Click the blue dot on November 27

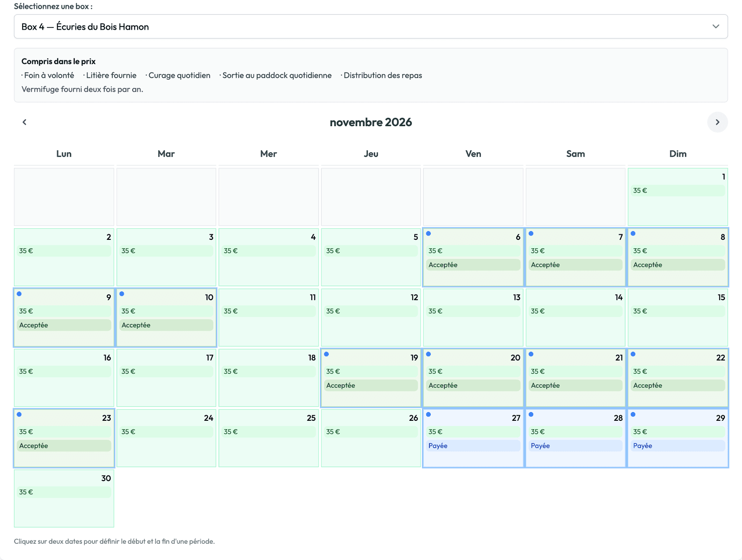click(429, 414)
